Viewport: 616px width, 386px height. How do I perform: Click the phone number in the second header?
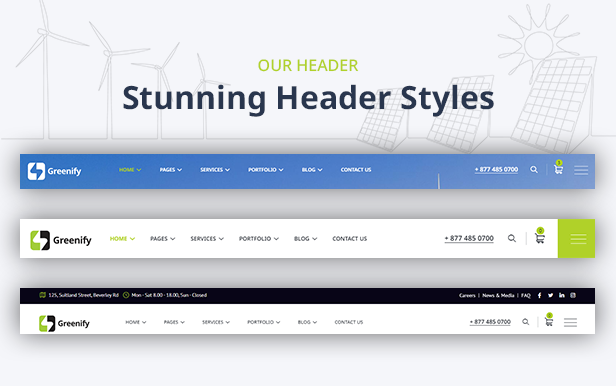coord(469,238)
